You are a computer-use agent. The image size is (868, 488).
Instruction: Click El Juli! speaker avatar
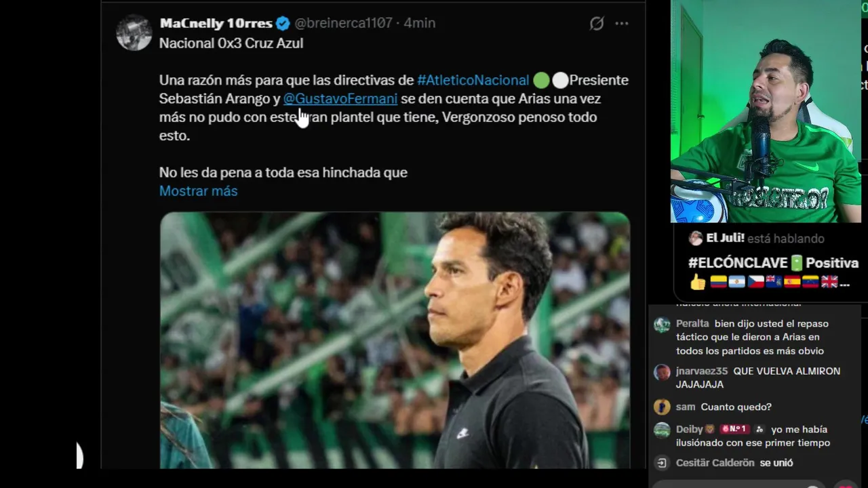[695, 238]
